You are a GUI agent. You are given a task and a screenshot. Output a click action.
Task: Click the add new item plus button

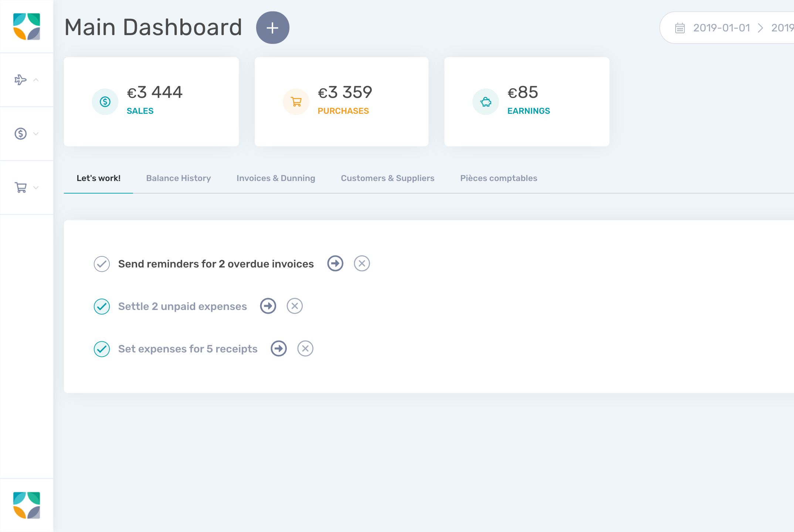pyautogui.click(x=273, y=27)
